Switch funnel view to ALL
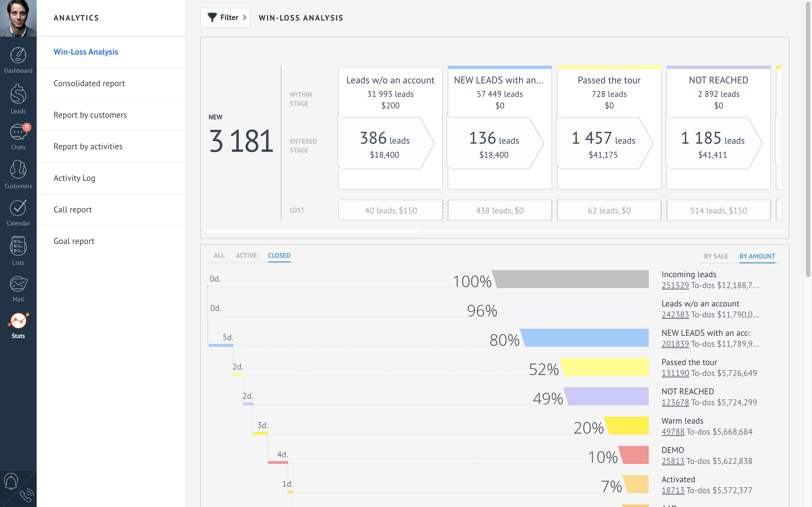Viewport: 812px width, 507px height. click(219, 255)
